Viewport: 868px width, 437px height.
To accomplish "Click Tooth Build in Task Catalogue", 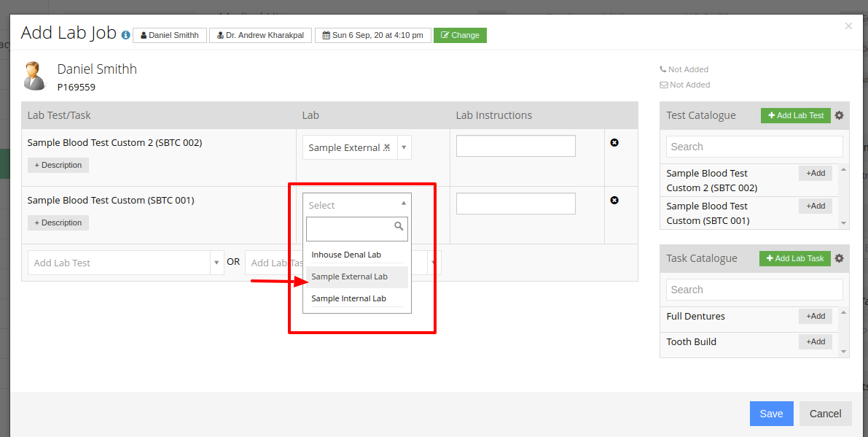I will [x=692, y=341].
